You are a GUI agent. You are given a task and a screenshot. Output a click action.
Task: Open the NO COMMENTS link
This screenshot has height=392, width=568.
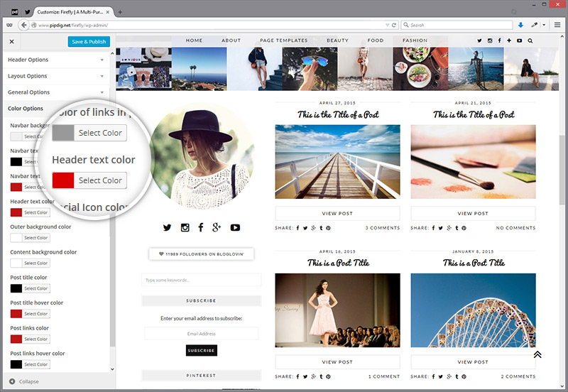(x=515, y=228)
